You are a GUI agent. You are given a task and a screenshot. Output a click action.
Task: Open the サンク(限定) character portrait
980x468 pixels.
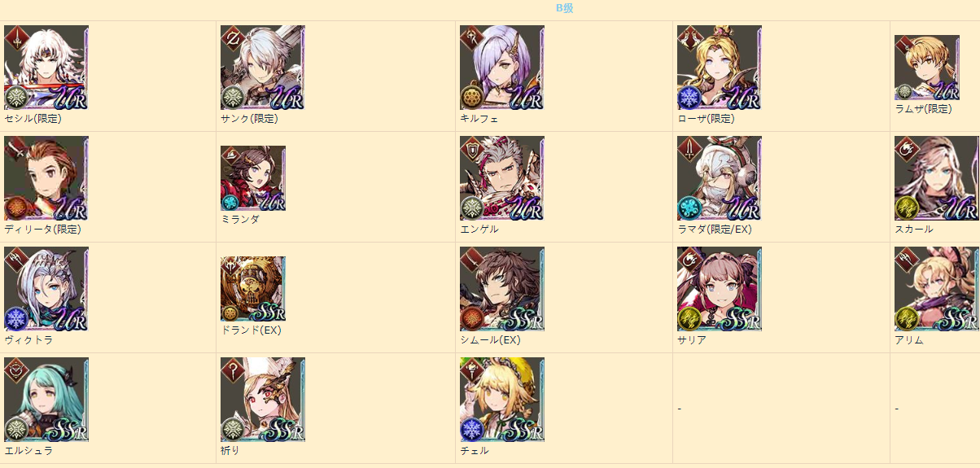[263, 68]
